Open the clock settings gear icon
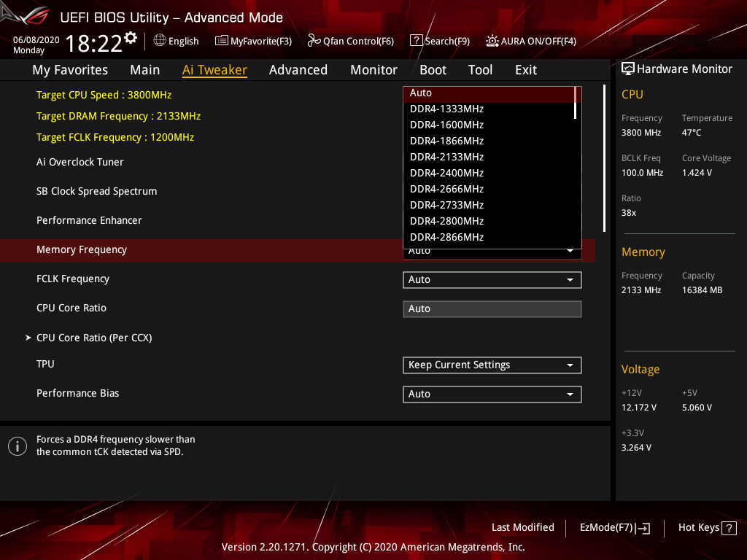747x560 pixels. tap(131, 37)
